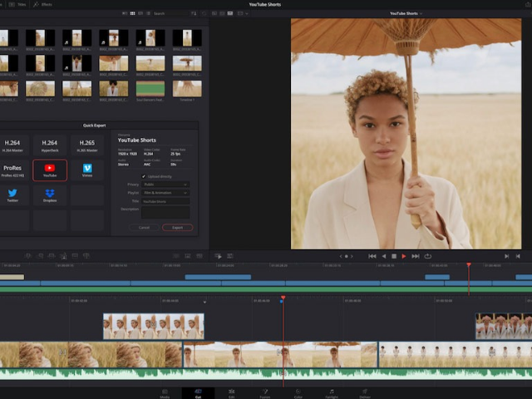Jump to the first frame
This screenshot has height=399, width=532.
tap(372, 256)
